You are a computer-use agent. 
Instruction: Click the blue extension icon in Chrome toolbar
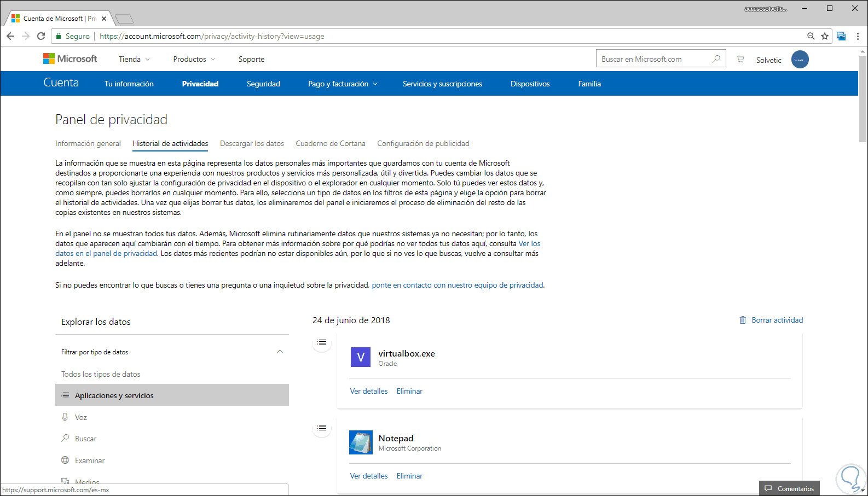click(x=841, y=36)
